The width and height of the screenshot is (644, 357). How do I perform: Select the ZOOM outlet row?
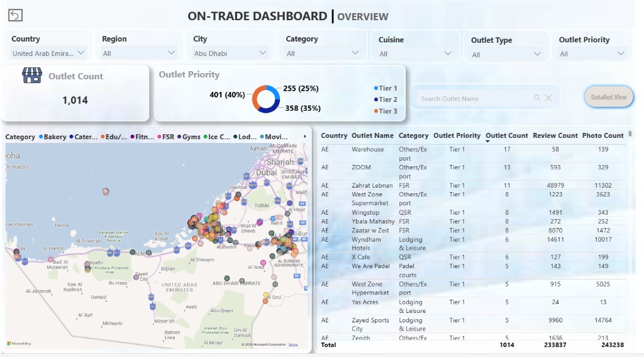(x=473, y=171)
